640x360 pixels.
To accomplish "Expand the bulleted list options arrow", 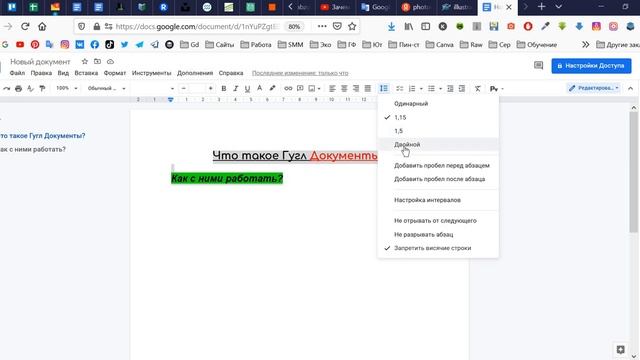I will click(x=440, y=89).
